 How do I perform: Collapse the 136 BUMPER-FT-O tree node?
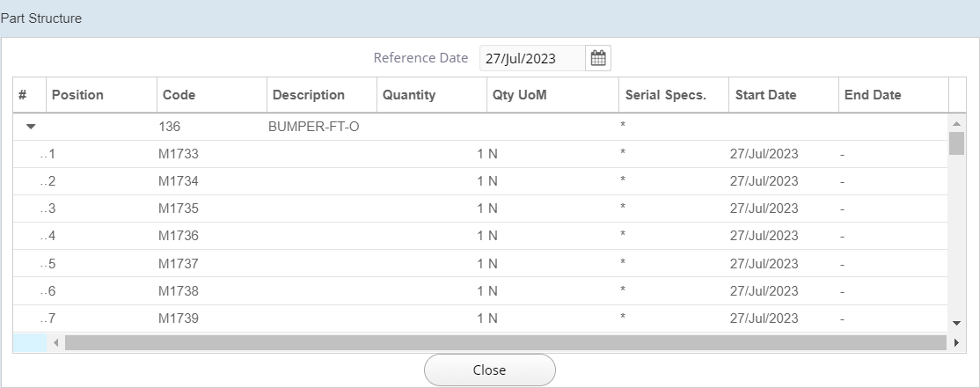click(x=31, y=127)
